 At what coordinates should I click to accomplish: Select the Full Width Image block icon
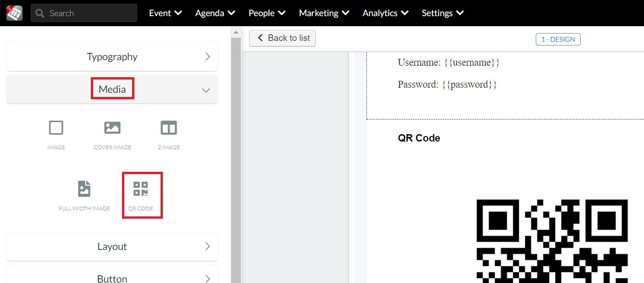pyautogui.click(x=84, y=189)
